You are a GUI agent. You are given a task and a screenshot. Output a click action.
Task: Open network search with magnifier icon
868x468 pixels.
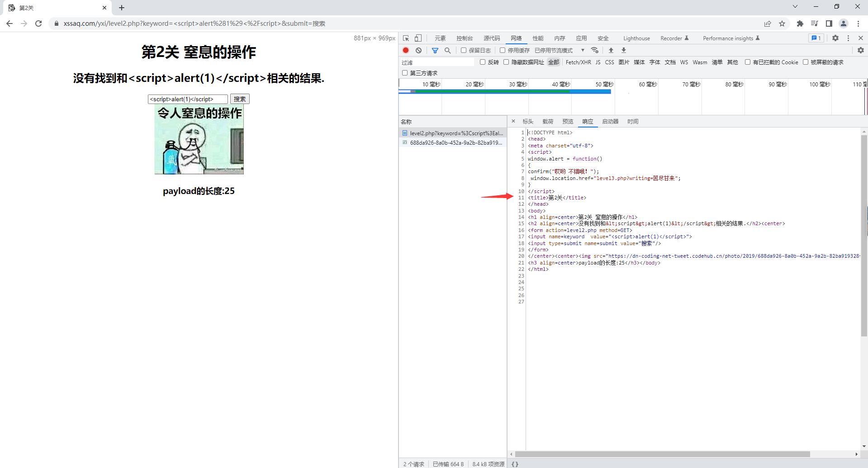(448, 50)
